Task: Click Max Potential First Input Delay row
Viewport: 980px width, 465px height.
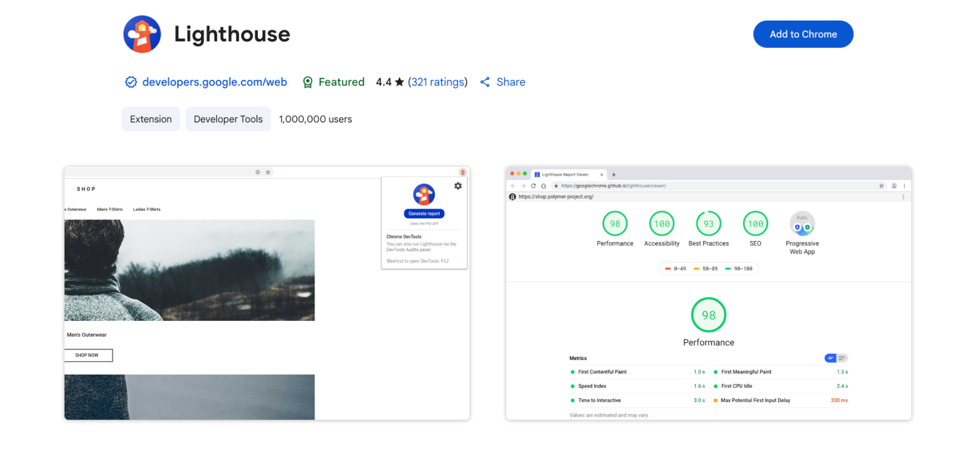Action: click(780, 400)
